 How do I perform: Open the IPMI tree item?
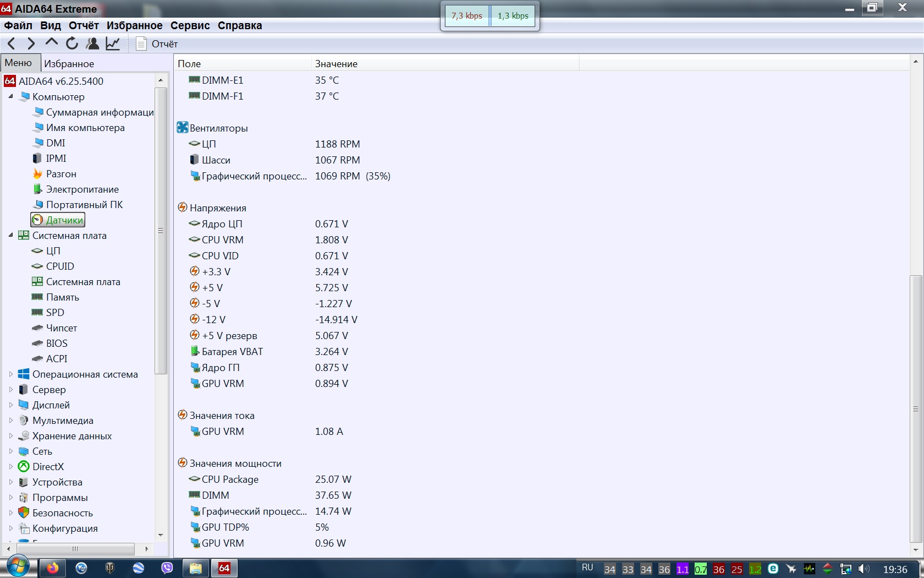[49, 158]
